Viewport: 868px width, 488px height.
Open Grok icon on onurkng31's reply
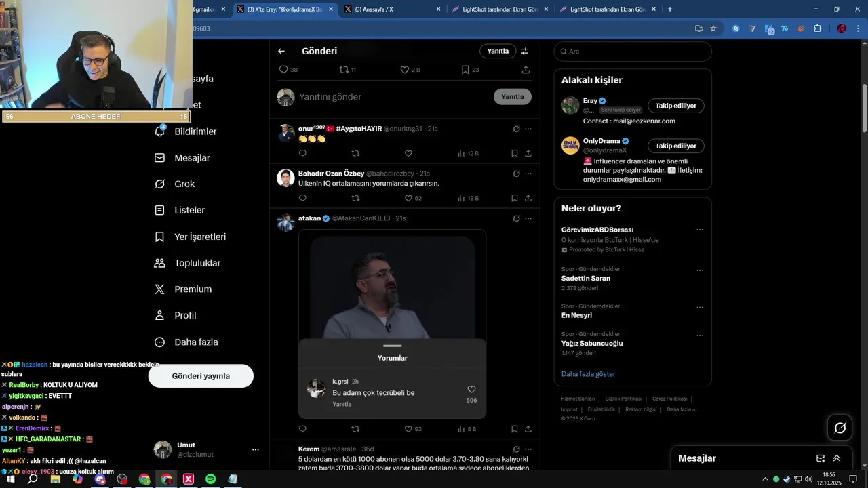point(517,129)
